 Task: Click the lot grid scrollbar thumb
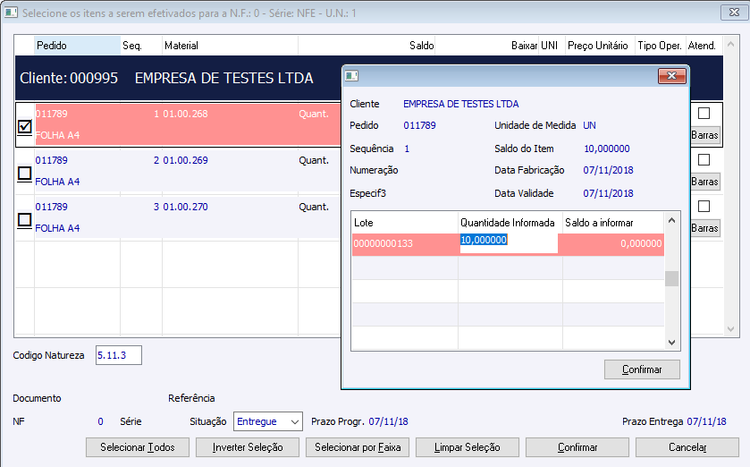[x=672, y=278]
